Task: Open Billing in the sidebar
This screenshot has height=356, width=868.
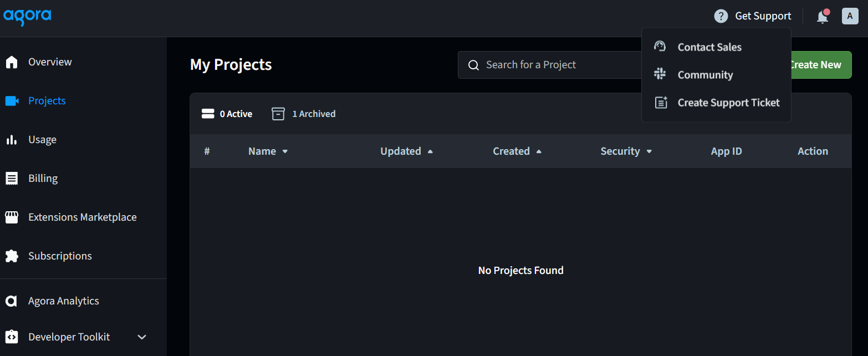Action: [83, 179]
